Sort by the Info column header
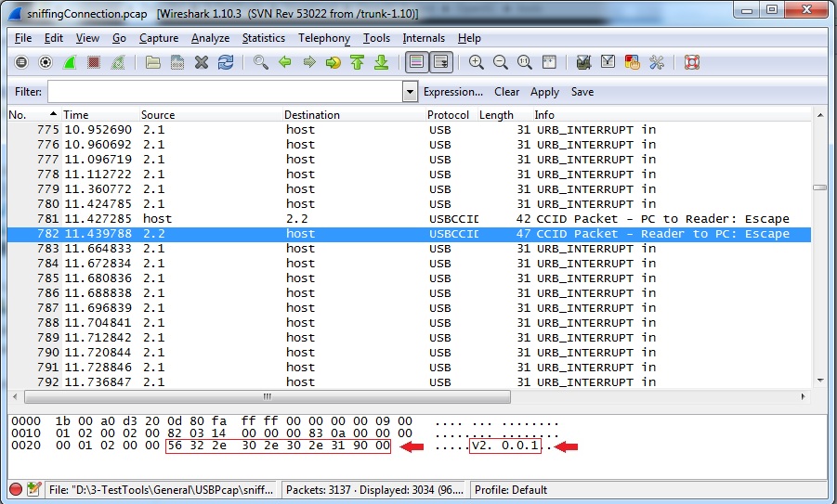Screen dimensions: 837x504 pyautogui.click(x=672, y=115)
